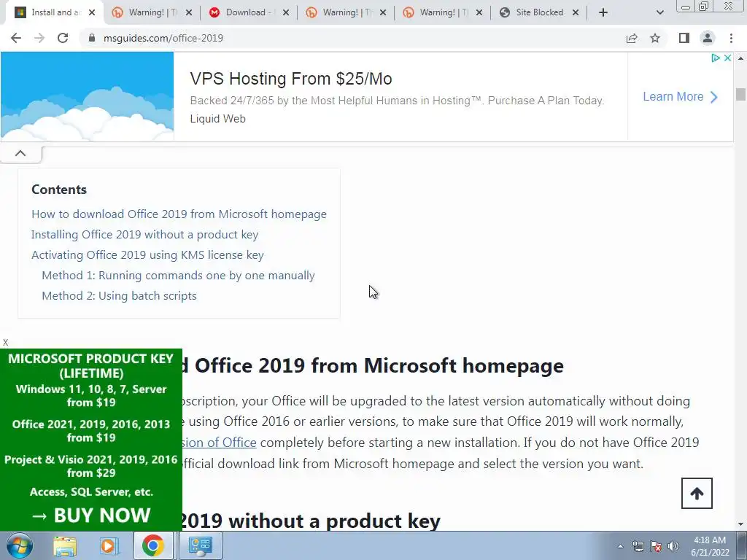This screenshot has width=747, height=560.
Task: Click the Action Center flag icon
Action: point(656,547)
